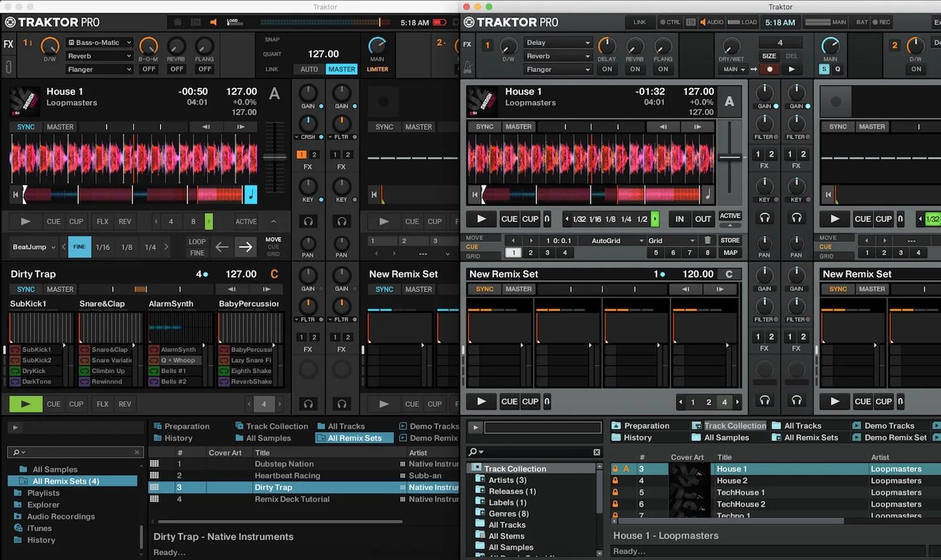
Task: Toggle MASTER on left Dirty Trap deck
Action: pyautogui.click(x=60, y=289)
